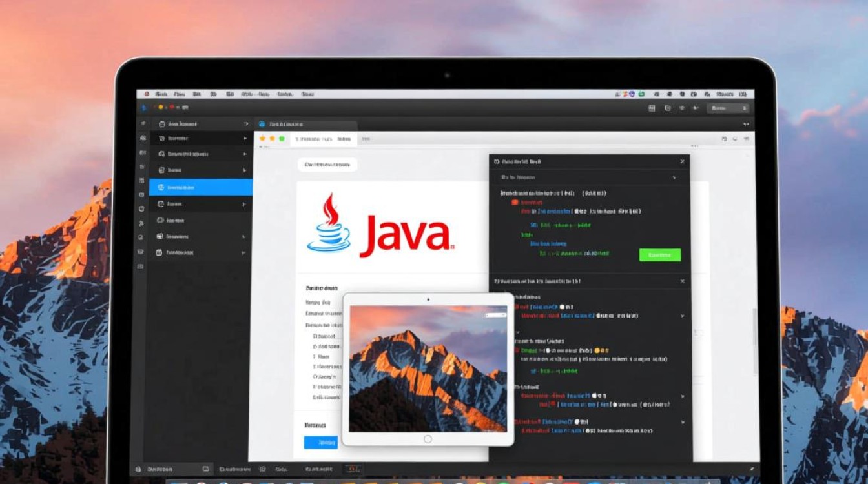Select the blue highlighted item in the sidebar

pyautogui.click(x=201, y=187)
